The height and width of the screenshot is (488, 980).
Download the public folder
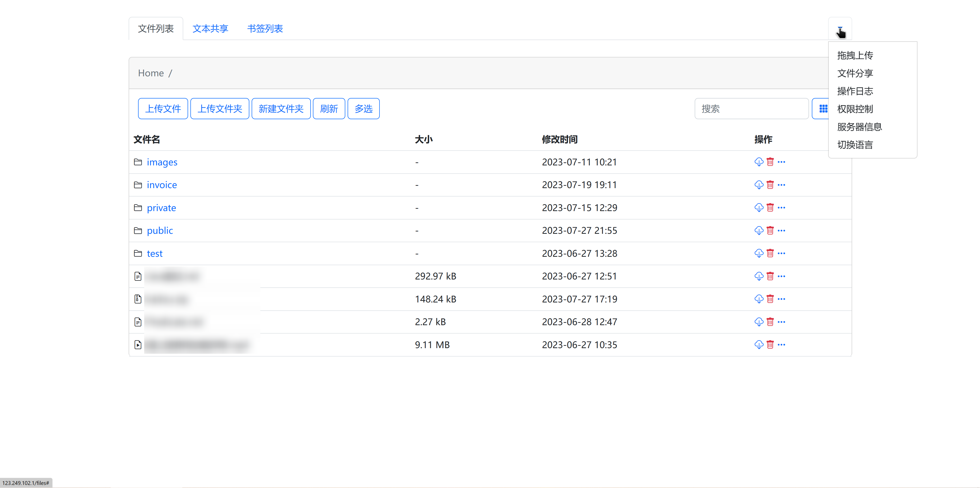click(758, 230)
